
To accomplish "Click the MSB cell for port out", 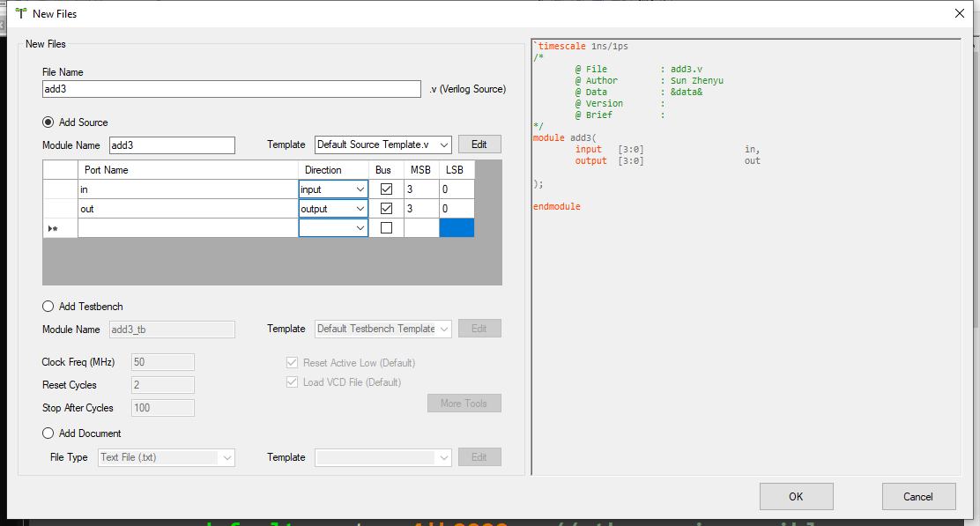I will tap(421, 209).
